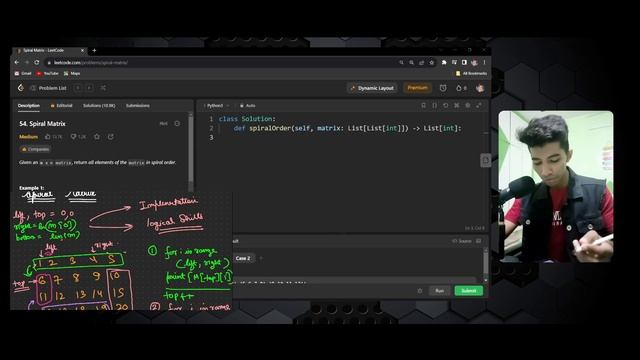Click the Problem List button
The height and width of the screenshot is (360, 640).
click(x=49, y=88)
